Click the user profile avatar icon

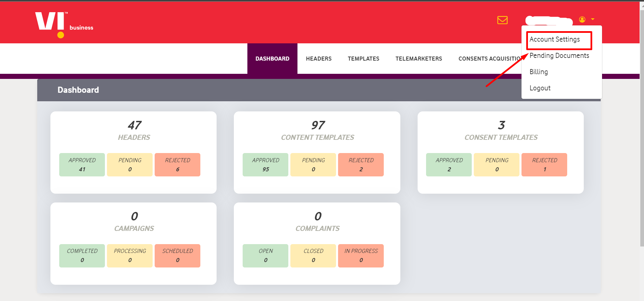coord(582,20)
